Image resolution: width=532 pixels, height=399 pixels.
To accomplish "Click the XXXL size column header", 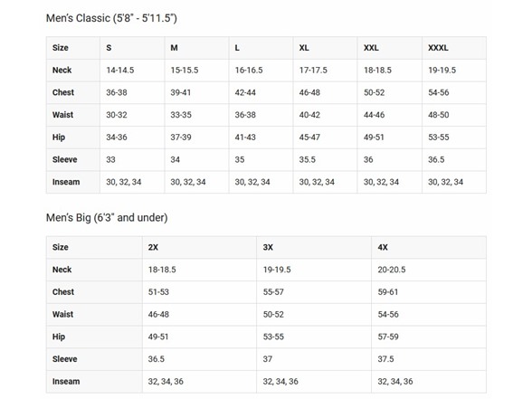I will coord(438,48).
